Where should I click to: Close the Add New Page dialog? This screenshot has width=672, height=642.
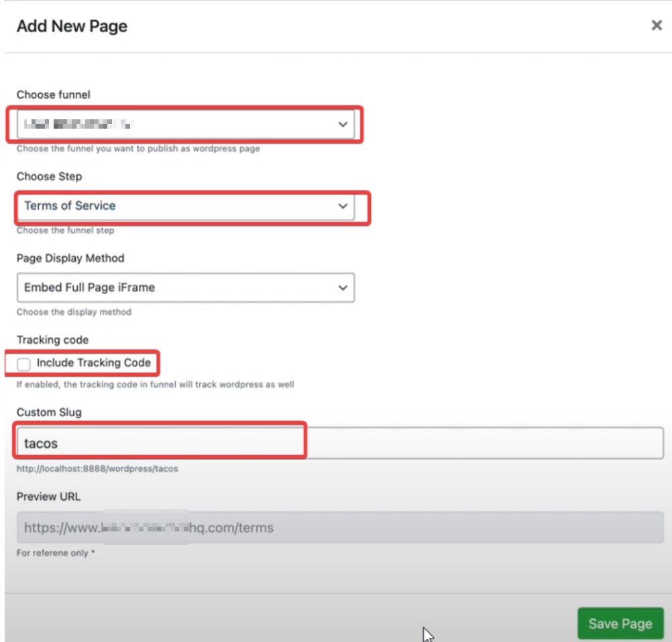[657, 26]
